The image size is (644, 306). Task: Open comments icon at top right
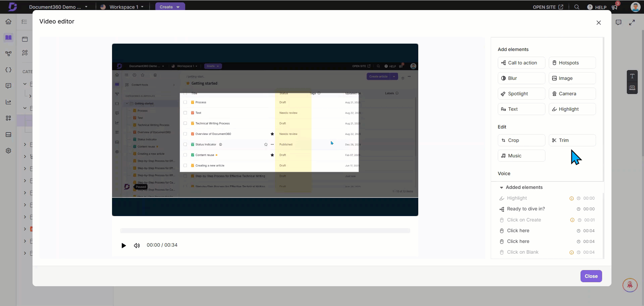[619, 22]
